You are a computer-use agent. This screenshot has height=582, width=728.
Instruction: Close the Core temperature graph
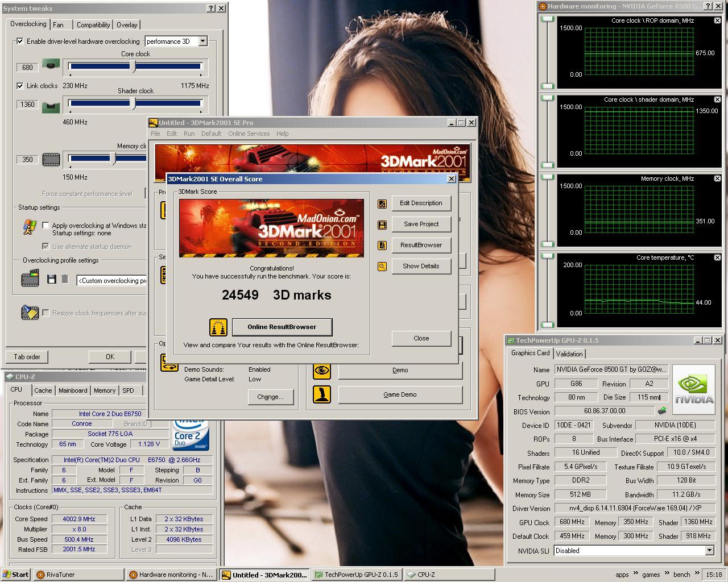click(717, 257)
